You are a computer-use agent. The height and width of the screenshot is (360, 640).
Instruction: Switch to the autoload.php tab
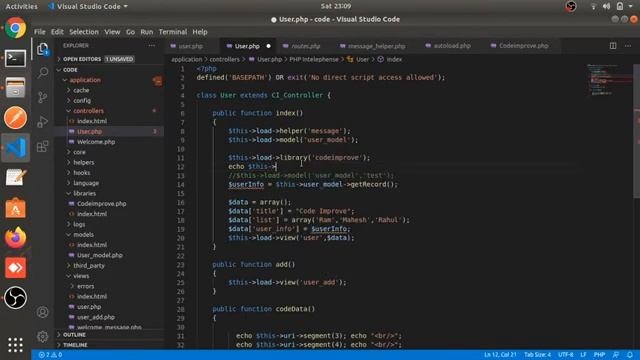tap(451, 46)
